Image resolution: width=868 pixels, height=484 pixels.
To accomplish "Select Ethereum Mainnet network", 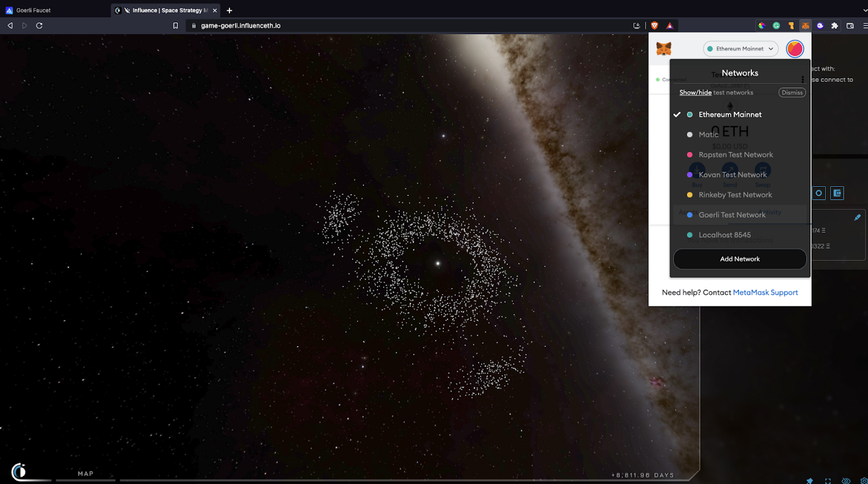I will pos(740,114).
